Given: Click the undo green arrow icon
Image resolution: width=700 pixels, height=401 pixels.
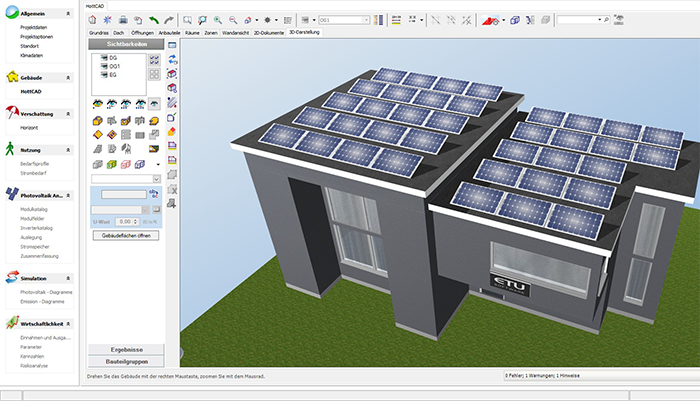Looking at the screenshot, I should point(153,19).
